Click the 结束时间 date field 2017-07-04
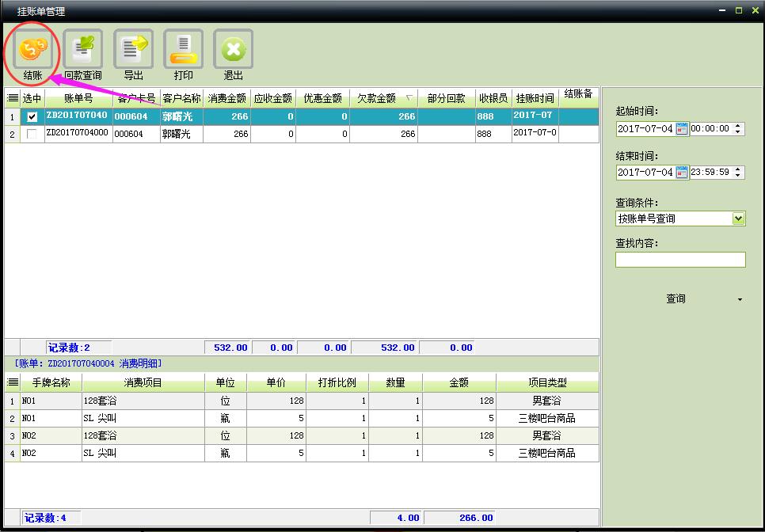Image resolution: width=765 pixels, height=532 pixels. (x=645, y=172)
